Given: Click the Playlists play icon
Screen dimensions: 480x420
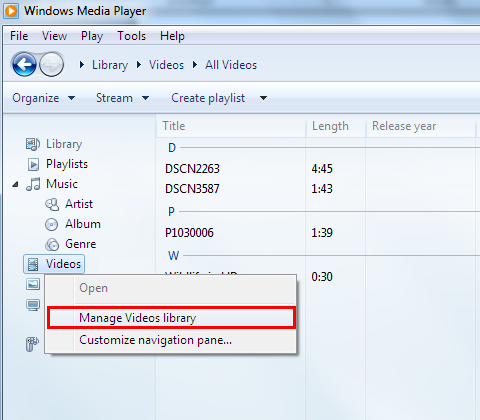Looking at the screenshot, I should pos(33,164).
